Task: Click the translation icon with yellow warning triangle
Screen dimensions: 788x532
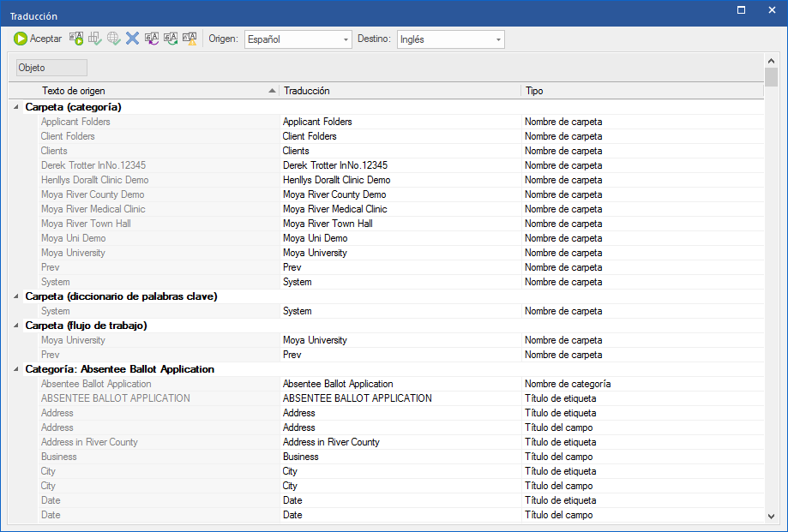Action: (190, 39)
